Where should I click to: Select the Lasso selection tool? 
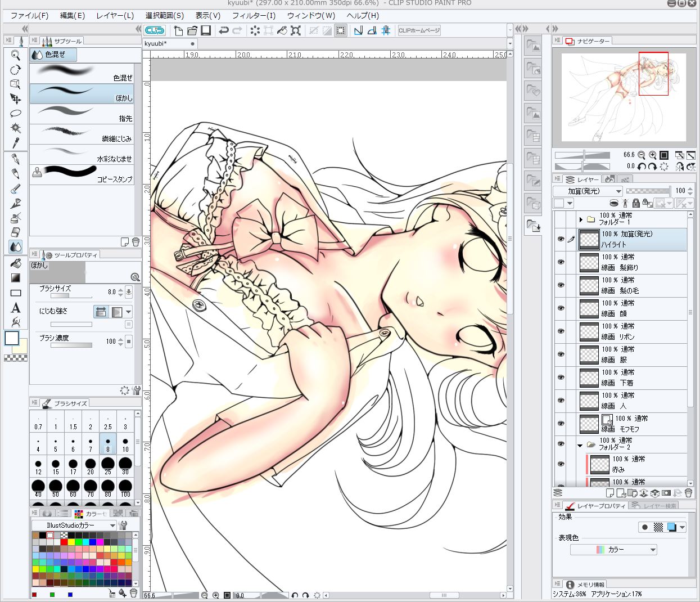point(16,113)
